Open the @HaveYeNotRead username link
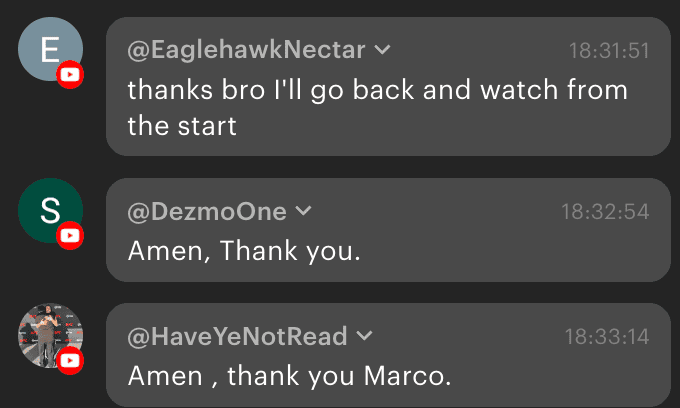 [x=238, y=336]
